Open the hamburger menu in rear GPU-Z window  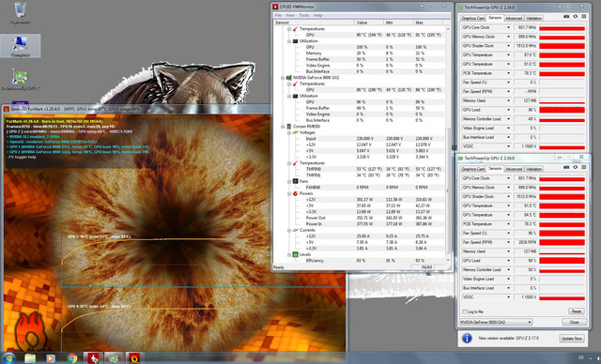coord(584,17)
